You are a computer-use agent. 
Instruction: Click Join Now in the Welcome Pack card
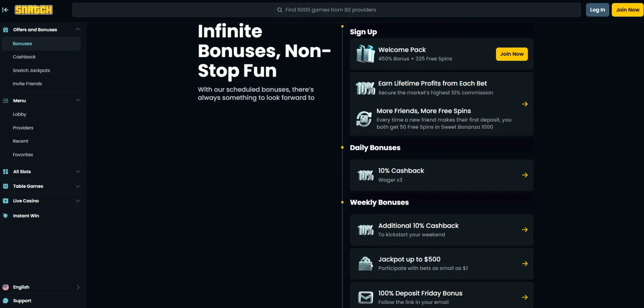tap(511, 54)
